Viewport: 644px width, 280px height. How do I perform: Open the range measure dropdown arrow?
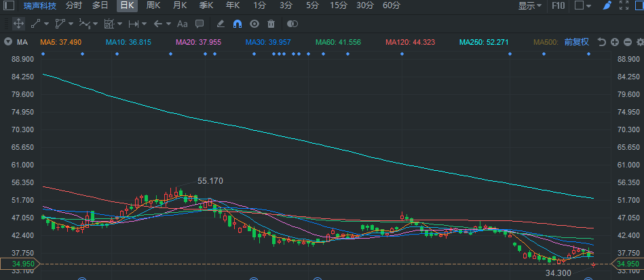pos(144,24)
